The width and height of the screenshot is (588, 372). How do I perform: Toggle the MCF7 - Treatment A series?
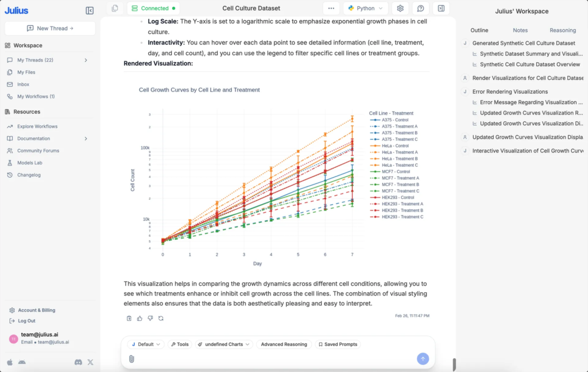pos(400,178)
